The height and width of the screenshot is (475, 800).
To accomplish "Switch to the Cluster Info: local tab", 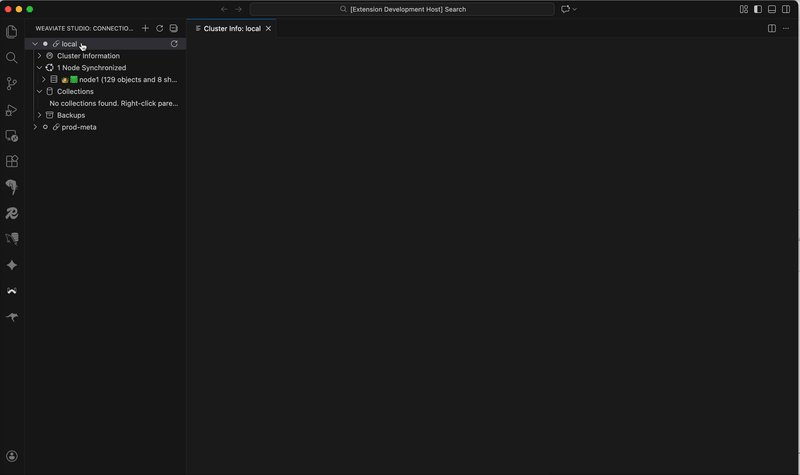I will [232, 29].
